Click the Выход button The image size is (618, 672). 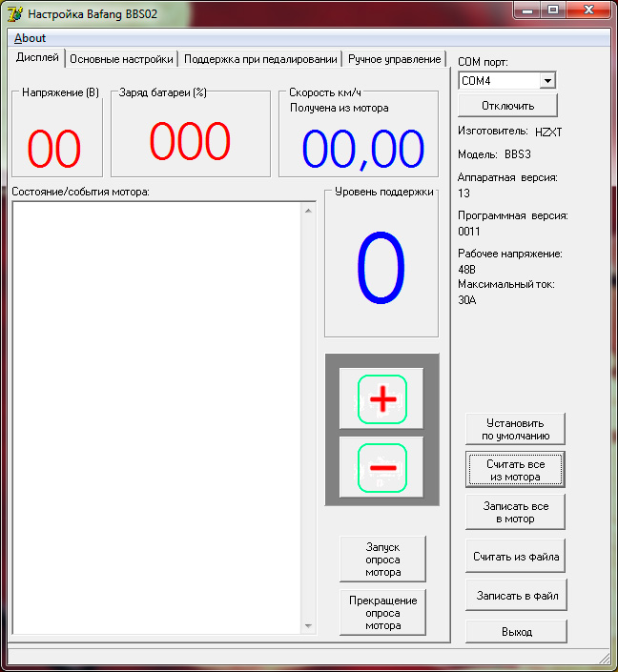pos(516,632)
